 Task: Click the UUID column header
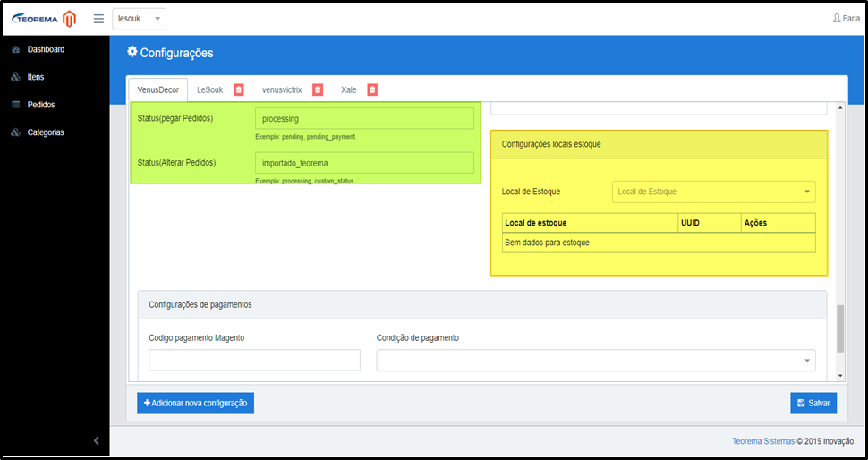(709, 223)
